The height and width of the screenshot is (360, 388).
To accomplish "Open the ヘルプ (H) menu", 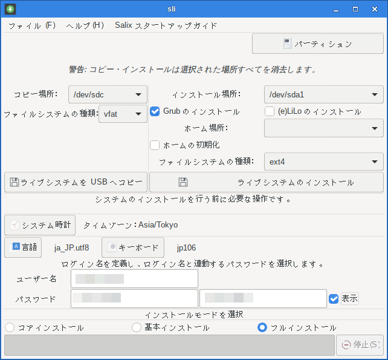I will [x=85, y=26].
